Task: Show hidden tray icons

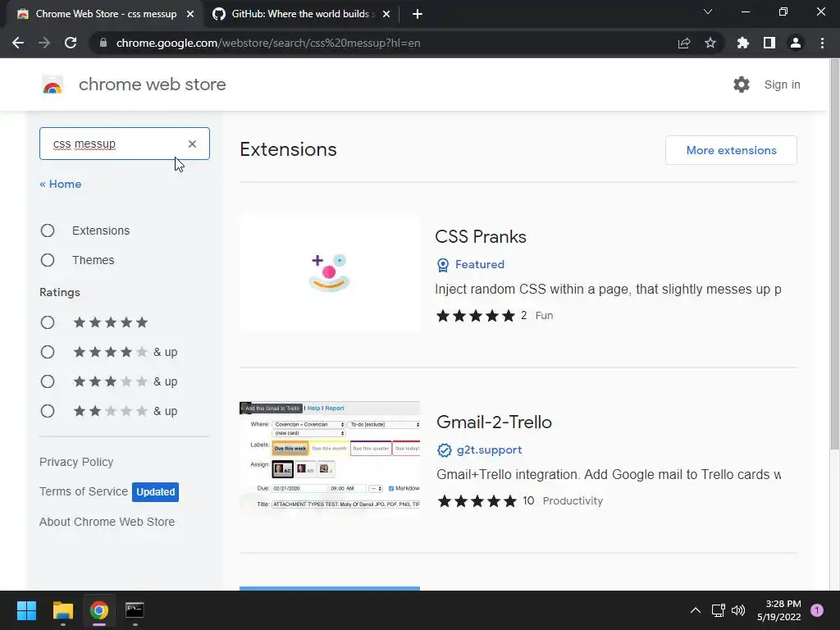Action: coord(696,610)
